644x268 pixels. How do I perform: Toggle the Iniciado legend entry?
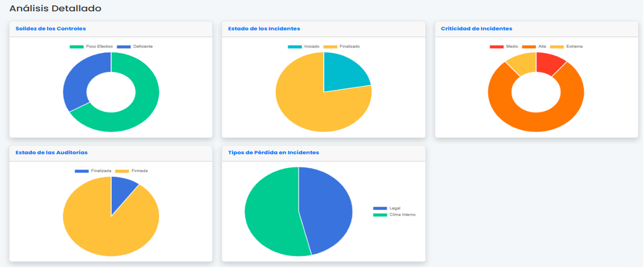303,47
